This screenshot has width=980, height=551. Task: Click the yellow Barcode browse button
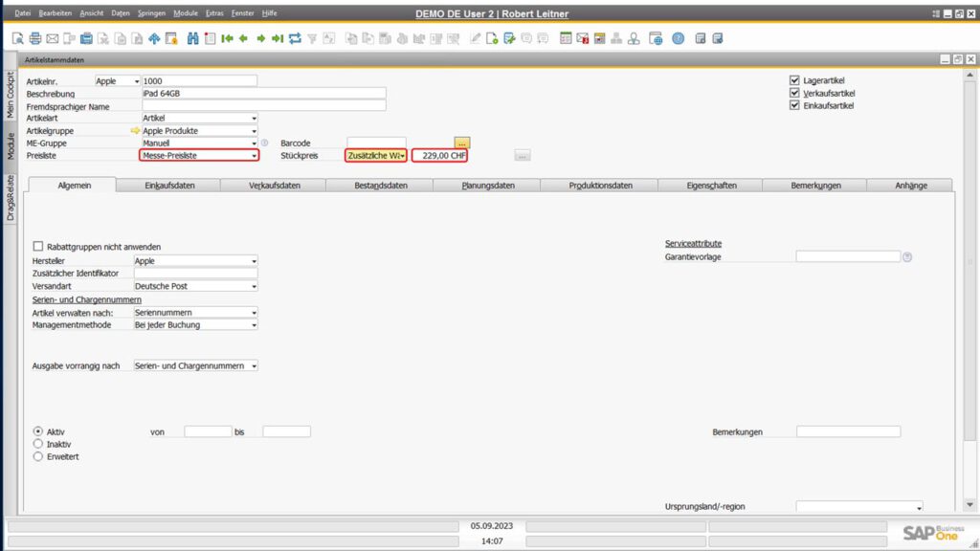(462, 143)
